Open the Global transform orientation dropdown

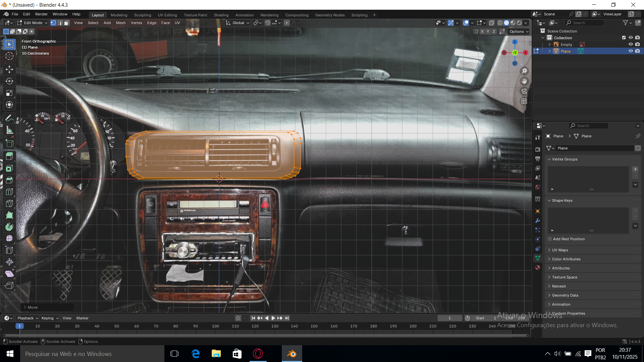click(x=238, y=23)
